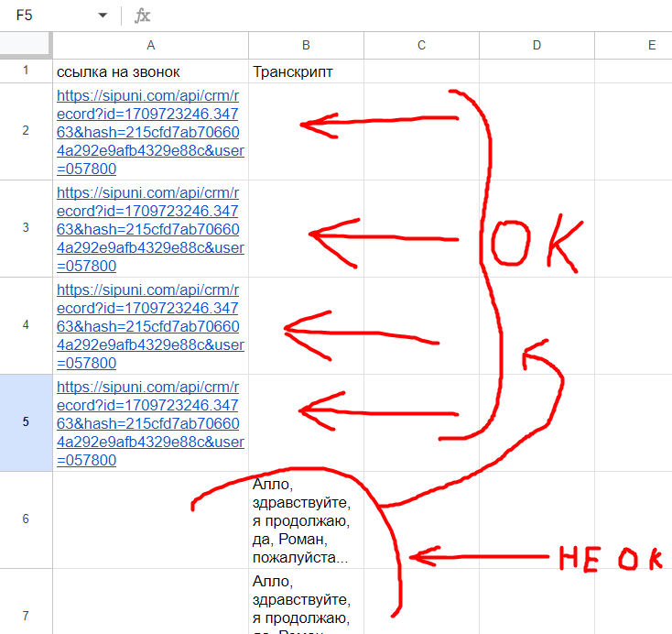Select row 1 header
This screenshot has height=634, width=672.
[26, 71]
